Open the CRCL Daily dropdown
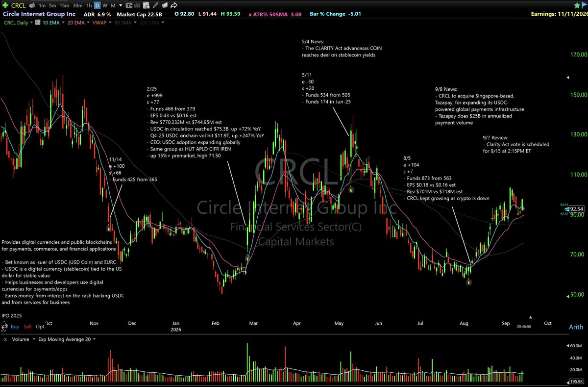This screenshot has width=588, height=387. tap(31, 23)
